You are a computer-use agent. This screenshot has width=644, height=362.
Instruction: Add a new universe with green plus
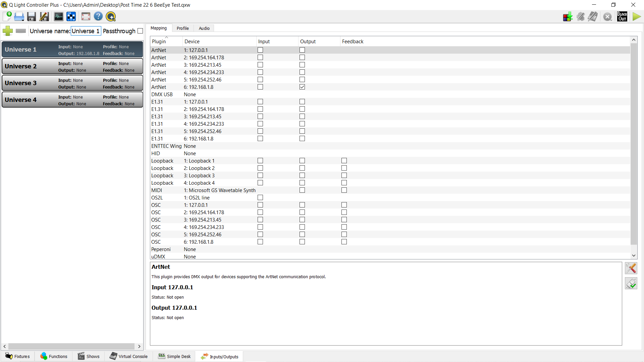coord(8,31)
